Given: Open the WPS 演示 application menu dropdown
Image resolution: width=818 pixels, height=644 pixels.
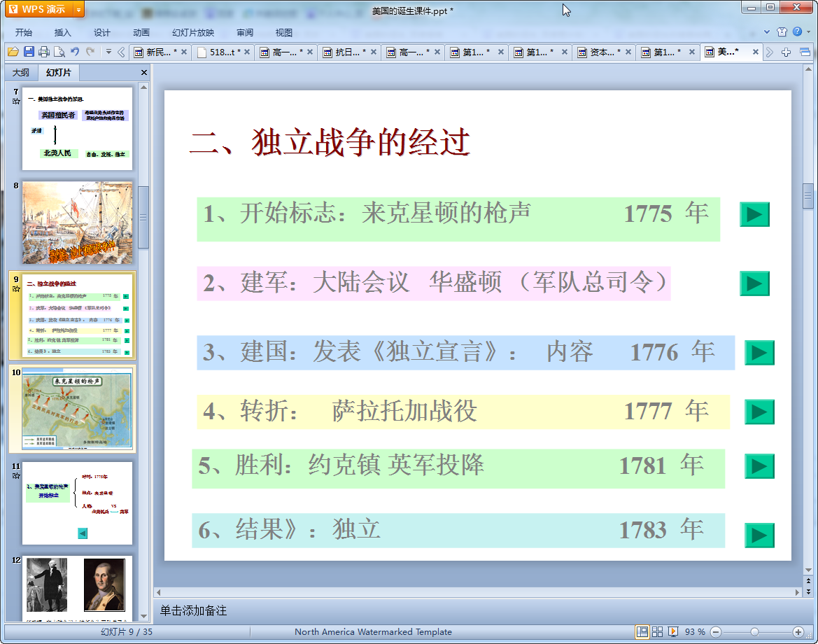Looking at the screenshot, I should pyautogui.click(x=78, y=9).
